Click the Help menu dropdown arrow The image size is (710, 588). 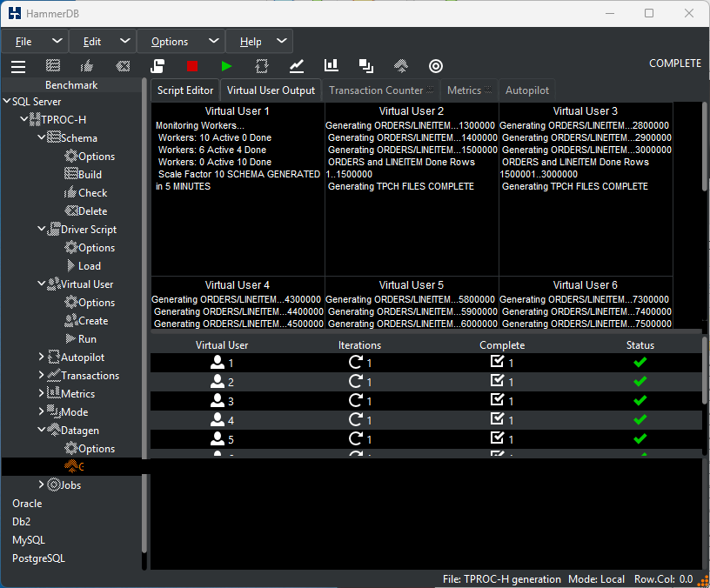[x=282, y=41]
